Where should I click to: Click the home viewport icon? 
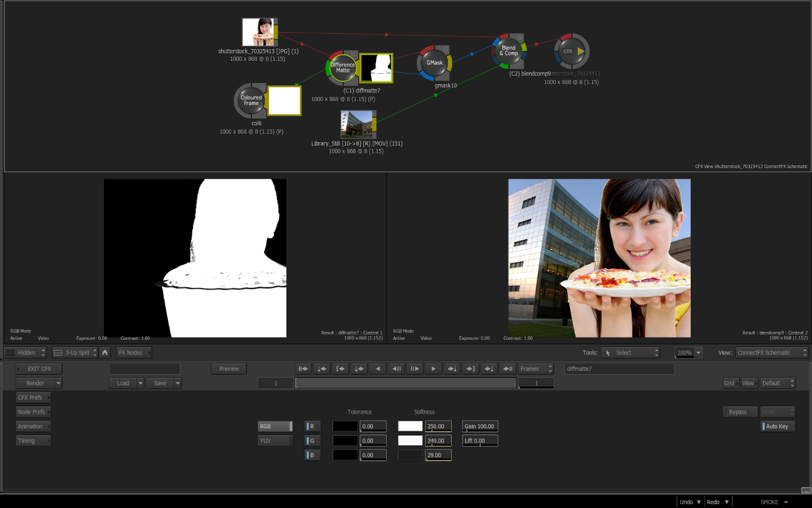pyautogui.click(x=105, y=353)
